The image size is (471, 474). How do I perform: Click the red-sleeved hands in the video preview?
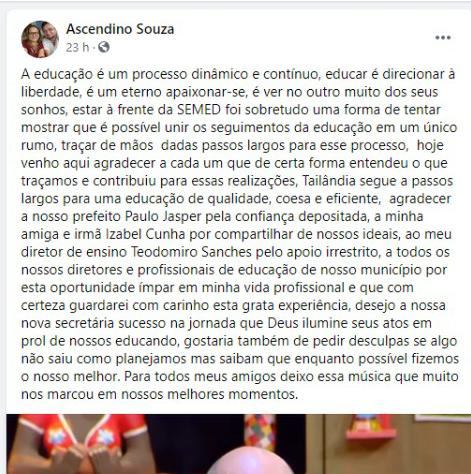point(80,443)
